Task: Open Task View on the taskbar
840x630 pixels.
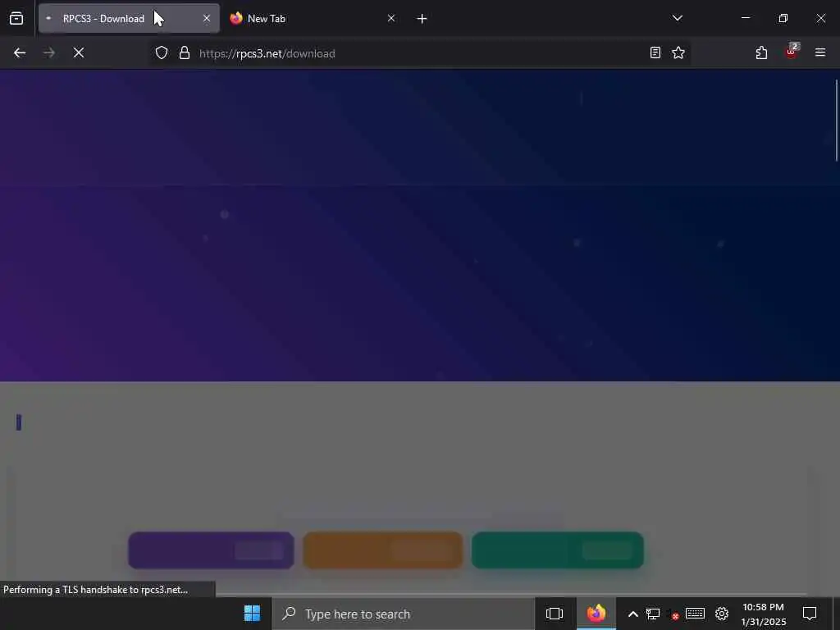Action: point(555,614)
